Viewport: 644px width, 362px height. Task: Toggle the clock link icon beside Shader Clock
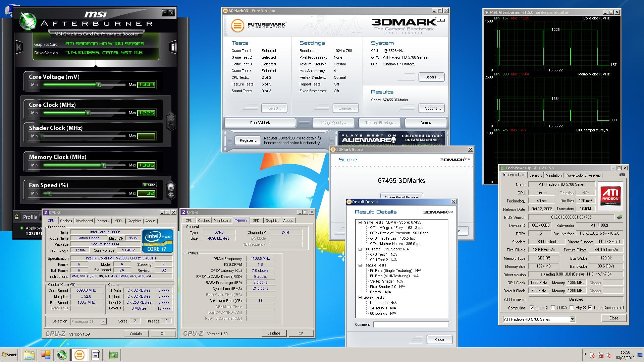pyautogui.click(x=171, y=122)
